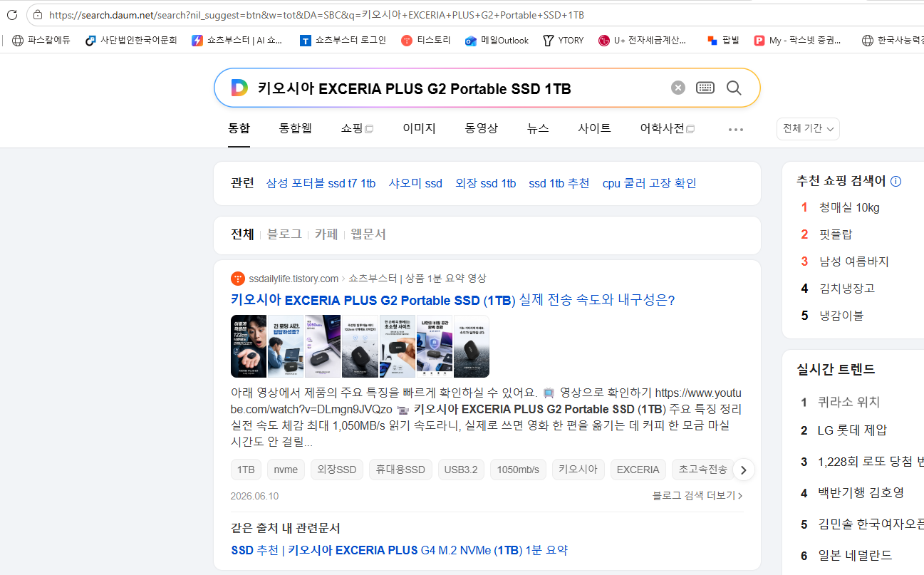Open My - 팍스넷 증권 bookmark
The image size is (924, 575).
point(798,41)
